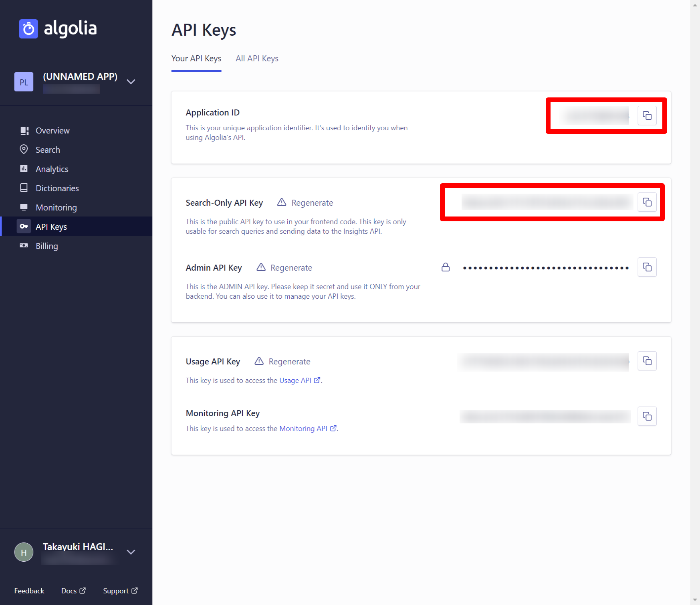This screenshot has height=605, width=700.
Task: Regenerate the Search-Only API Key
Action: 312,203
